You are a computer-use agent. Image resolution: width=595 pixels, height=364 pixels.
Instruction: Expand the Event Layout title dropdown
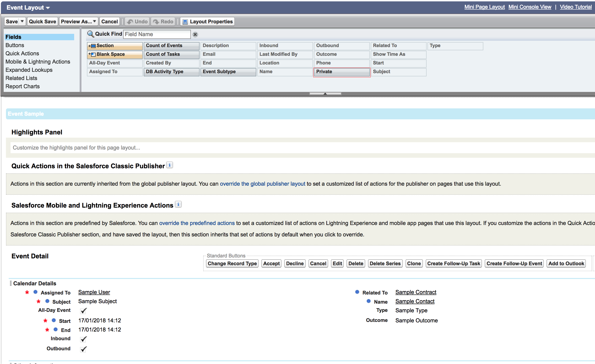coord(48,8)
